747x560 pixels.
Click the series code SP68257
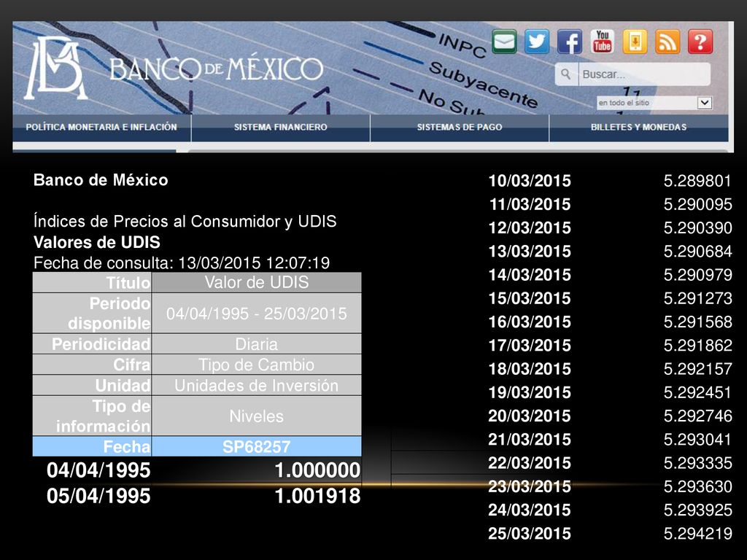257,447
